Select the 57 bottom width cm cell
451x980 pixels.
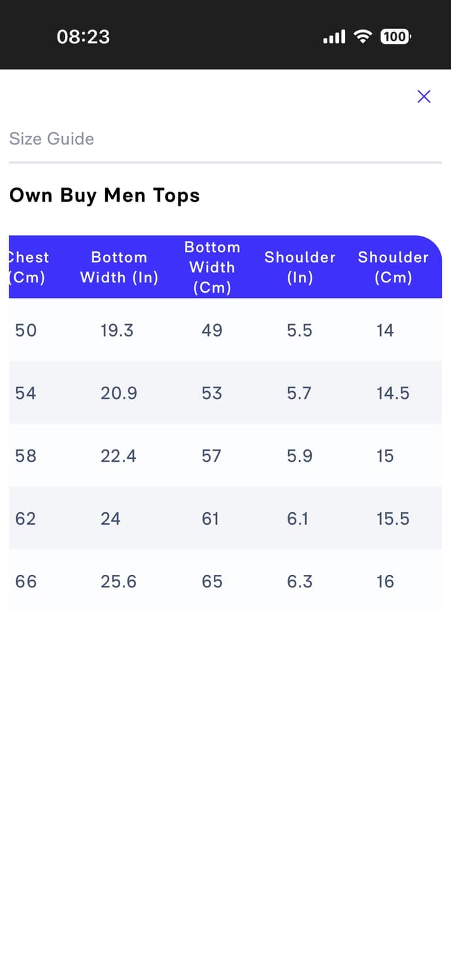point(211,455)
